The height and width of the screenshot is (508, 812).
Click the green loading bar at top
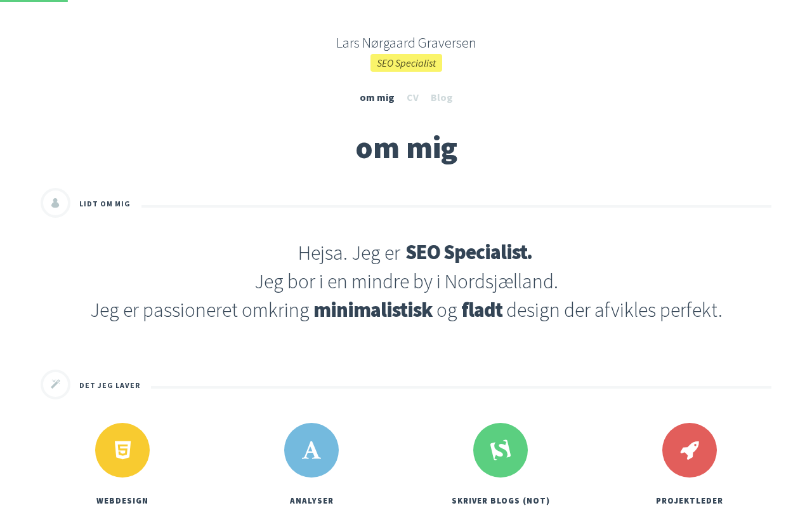coord(34,1)
